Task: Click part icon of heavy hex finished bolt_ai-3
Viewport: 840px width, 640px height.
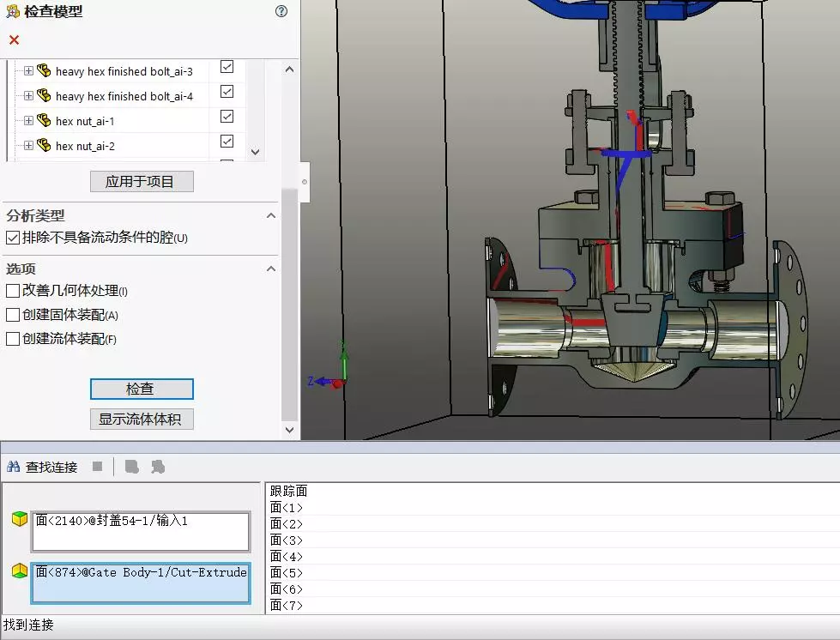Action: pyautogui.click(x=44, y=71)
